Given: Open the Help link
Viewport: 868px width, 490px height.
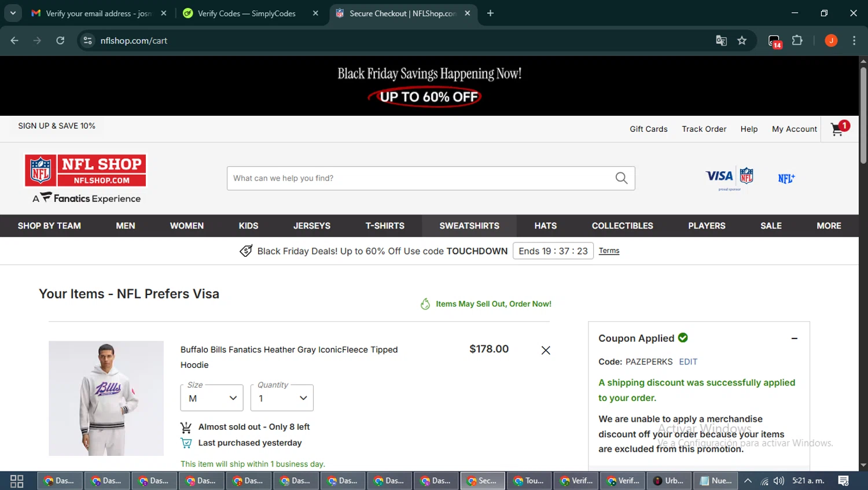Looking at the screenshot, I should tap(749, 129).
